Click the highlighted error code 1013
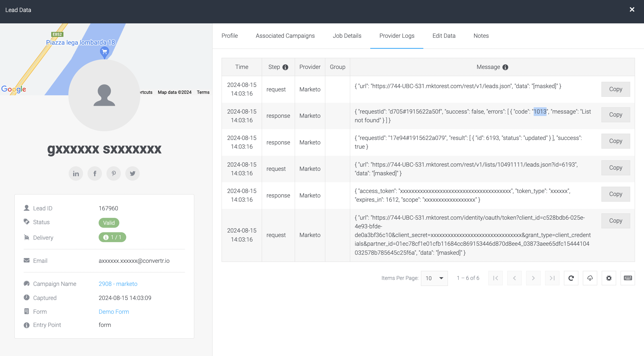 [540, 111]
